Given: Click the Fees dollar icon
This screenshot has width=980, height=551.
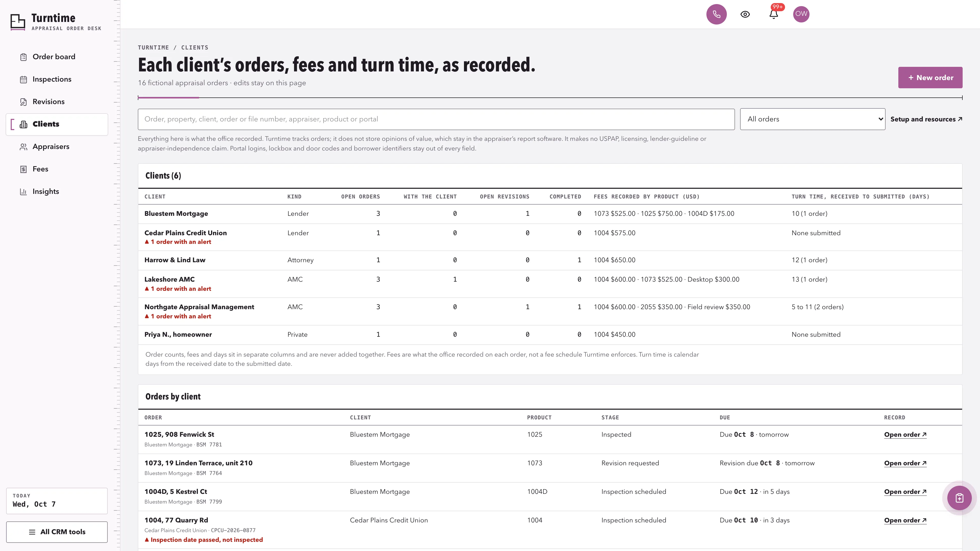Looking at the screenshot, I should pos(23,169).
